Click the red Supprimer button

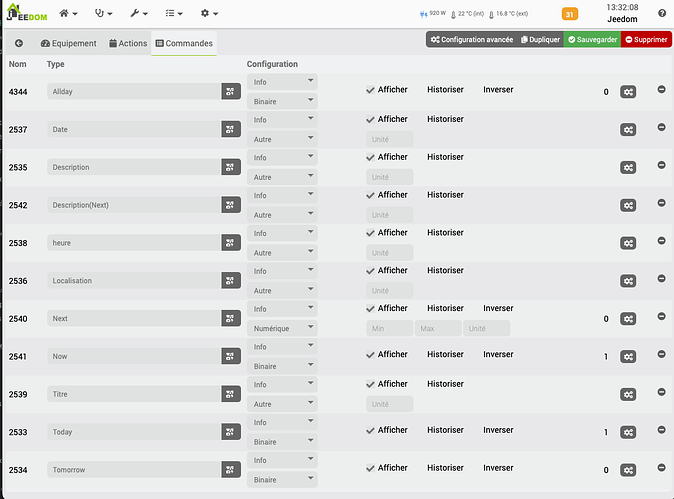tap(646, 40)
